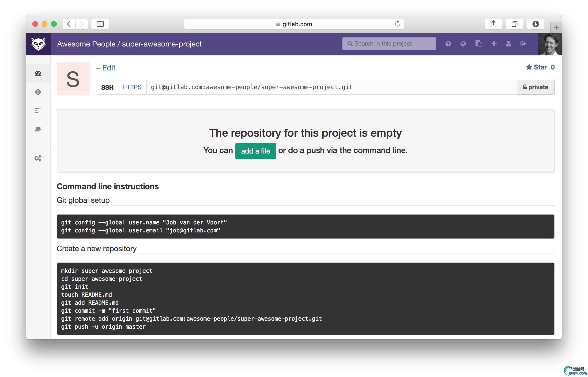Click the globe/internationalization icon
588x377 pixels.
463,43
